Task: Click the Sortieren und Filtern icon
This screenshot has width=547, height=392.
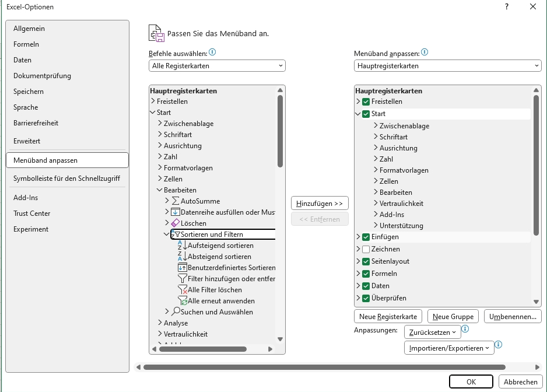Action: [176, 235]
